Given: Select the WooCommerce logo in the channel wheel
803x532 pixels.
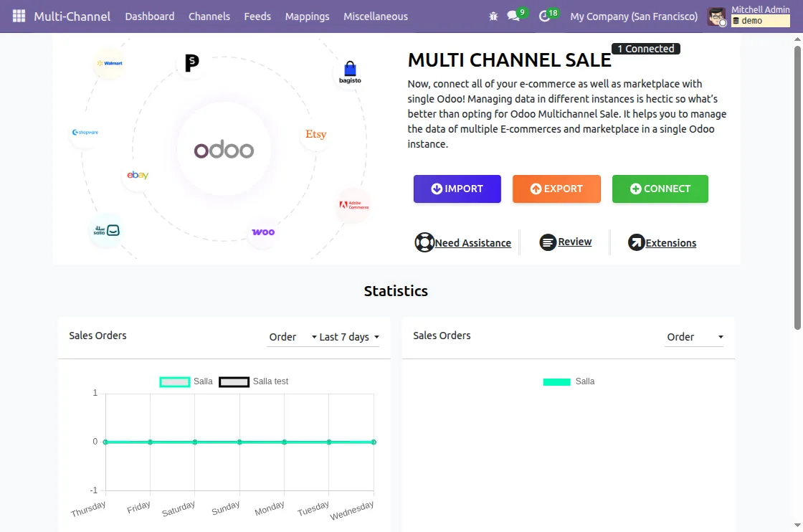Looking at the screenshot, I should tap(262, 232).
